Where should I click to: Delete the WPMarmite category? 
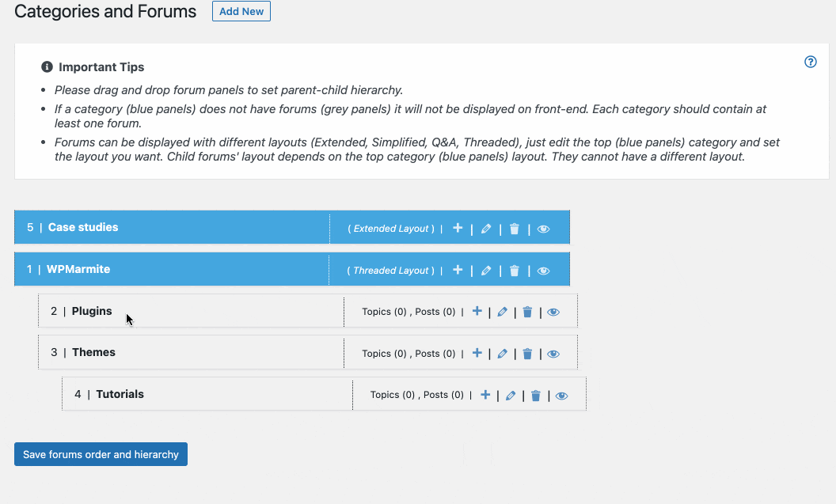[x=515, y=271]
